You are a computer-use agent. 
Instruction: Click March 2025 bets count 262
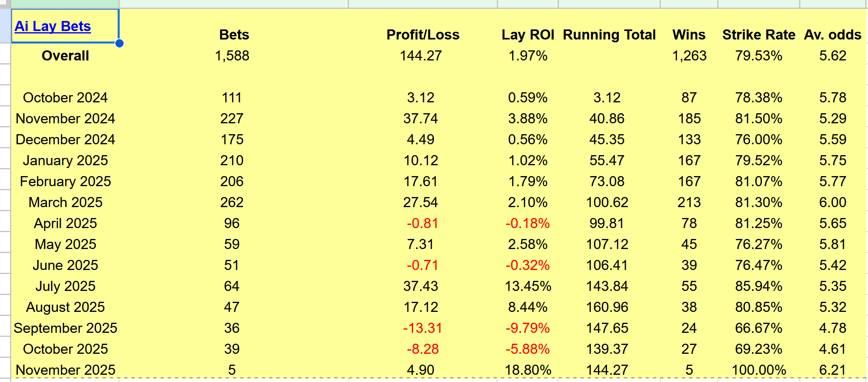232,202
